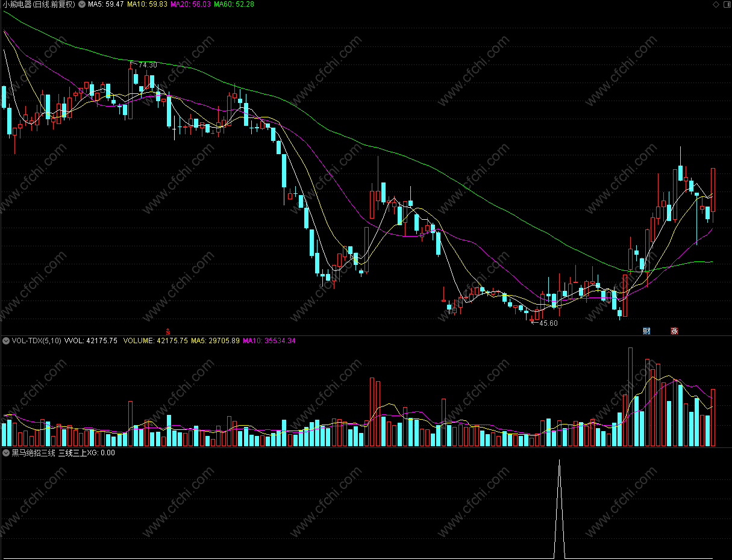This screenshot has width=732, height=560.
Task: Click the VOLUME: 42175.75 value
Action: tap(155, 341)
